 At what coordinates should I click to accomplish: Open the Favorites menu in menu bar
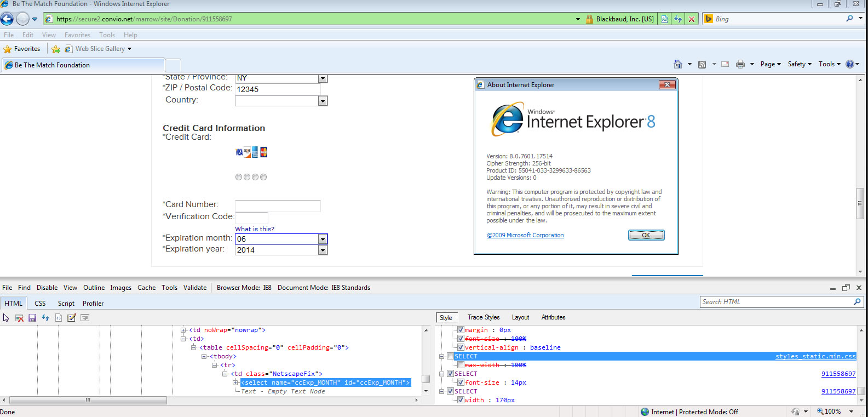point(77,35)
